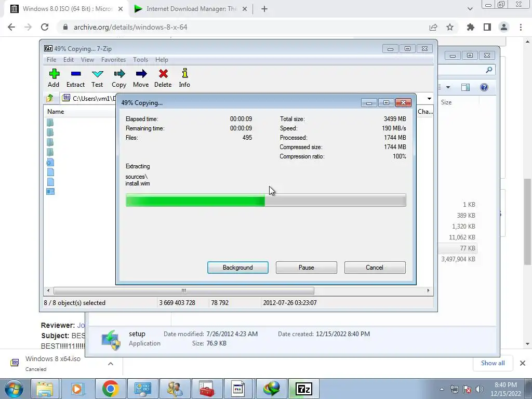The height and width of the screenshot is (399, 532).
Task: Click the left scroll arrow in 7-Zip list
Action: 48,291
